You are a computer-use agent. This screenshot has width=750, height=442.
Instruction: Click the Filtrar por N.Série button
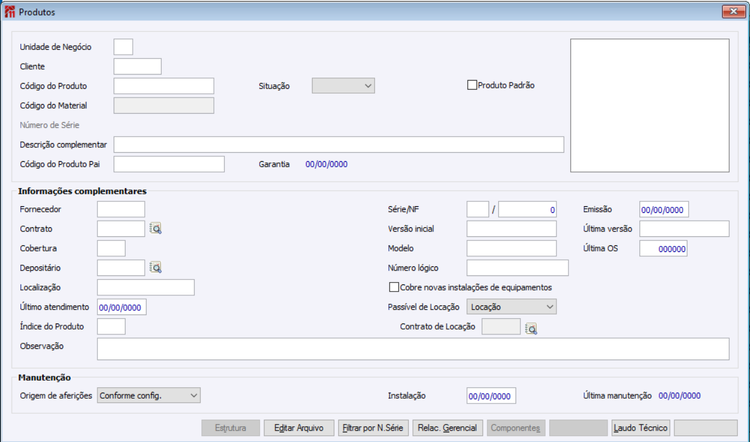pos(373,428)
